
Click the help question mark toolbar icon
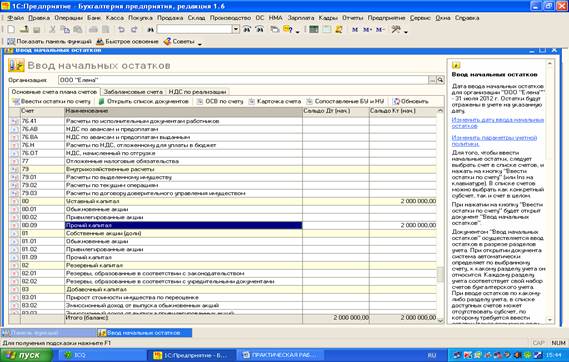pos(288,30)
